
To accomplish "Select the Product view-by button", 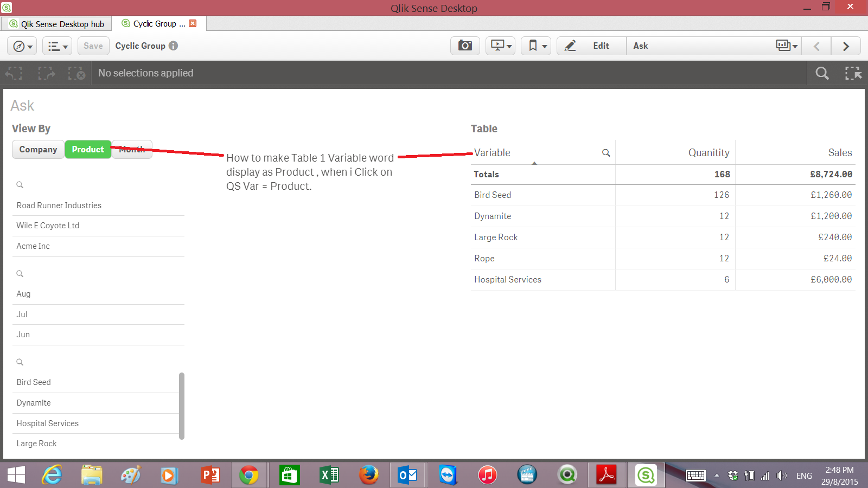I will [x=88, y=149].
